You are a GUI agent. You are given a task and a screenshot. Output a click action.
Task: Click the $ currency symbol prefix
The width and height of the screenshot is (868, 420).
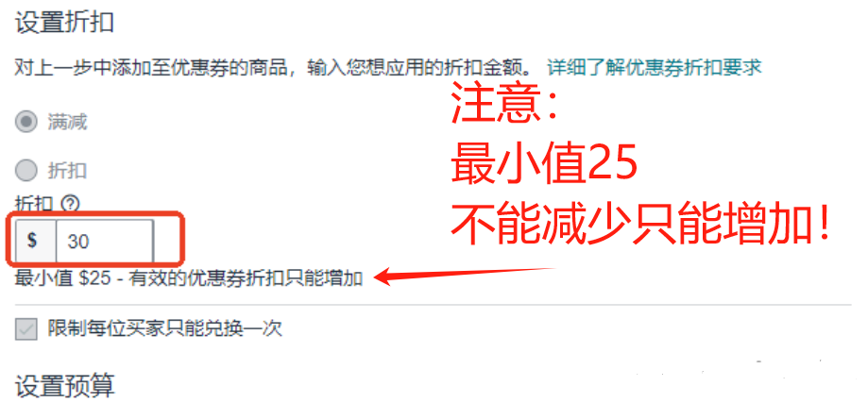click(x=33, y=241)
